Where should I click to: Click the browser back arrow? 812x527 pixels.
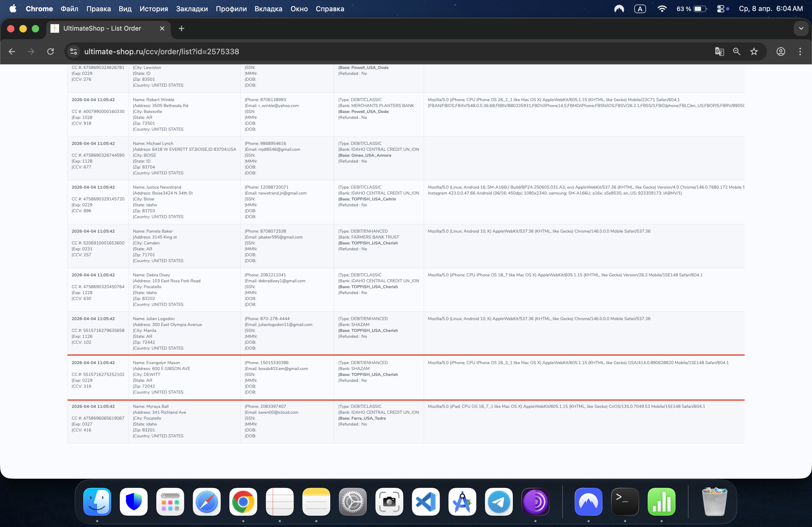click(x=12, y=52)
